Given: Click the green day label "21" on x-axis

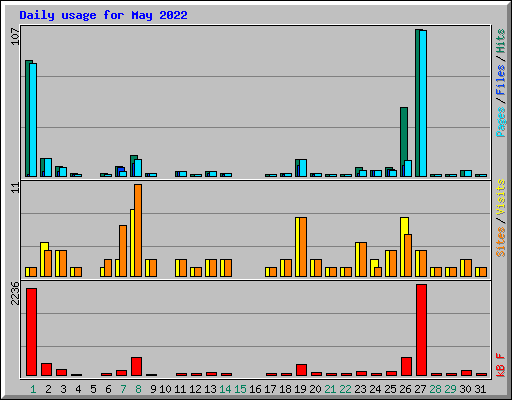Looking at the screenshot, I should 330,389.
